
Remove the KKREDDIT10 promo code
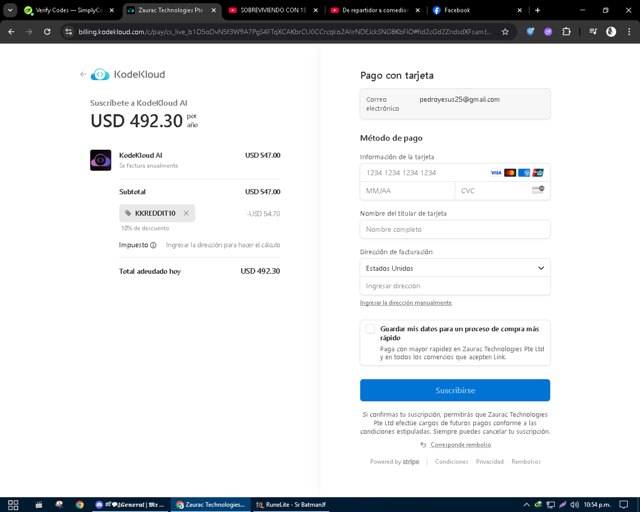186,213
